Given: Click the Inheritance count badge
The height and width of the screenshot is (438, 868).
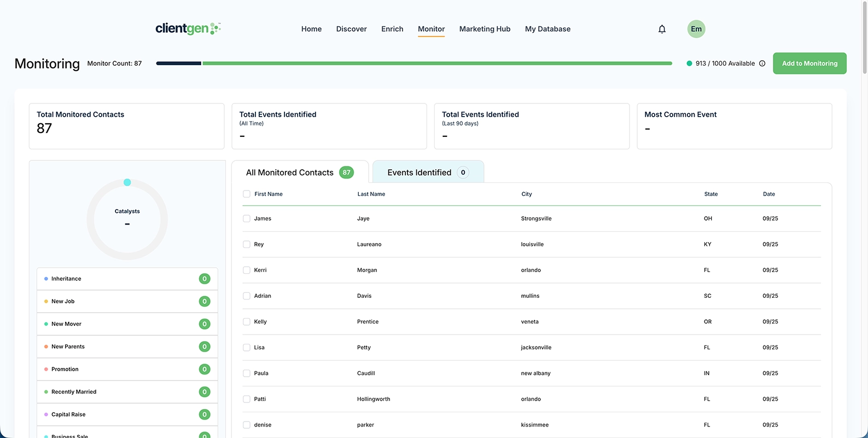Looking at the screenshot, I should (x=205, y=279).
